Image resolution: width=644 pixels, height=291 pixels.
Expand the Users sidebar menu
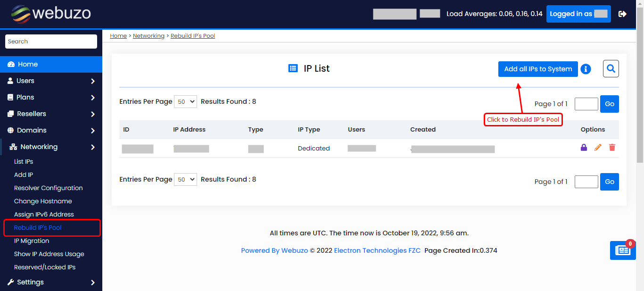(51, 81)
